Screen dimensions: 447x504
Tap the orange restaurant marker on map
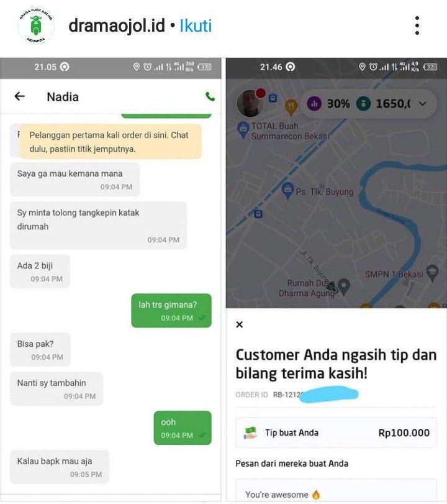tap(291, 107)
